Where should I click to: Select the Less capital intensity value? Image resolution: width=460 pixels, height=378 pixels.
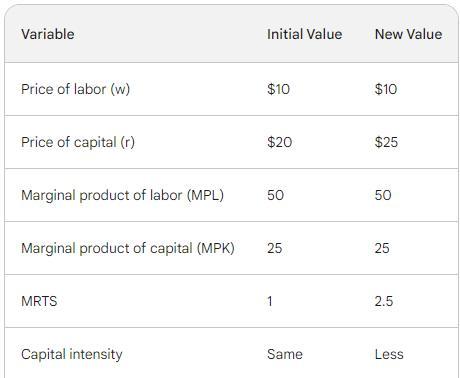pyautogui.click(x=389, y=354)
